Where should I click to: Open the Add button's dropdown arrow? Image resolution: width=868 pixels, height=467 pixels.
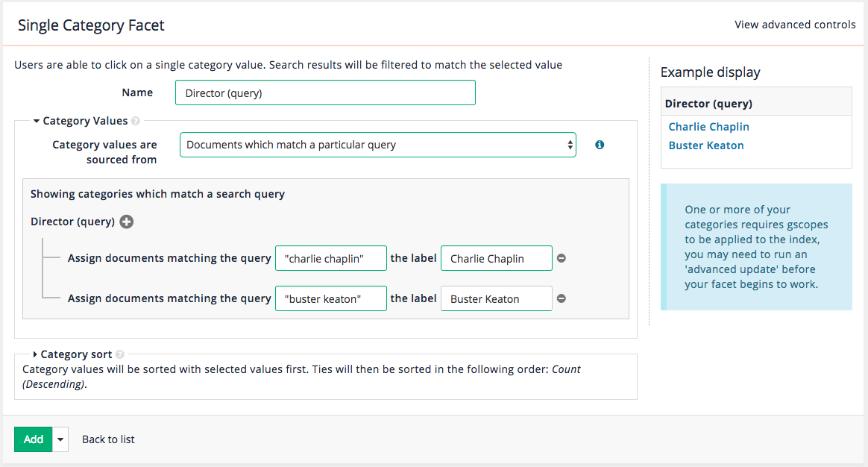60,439
